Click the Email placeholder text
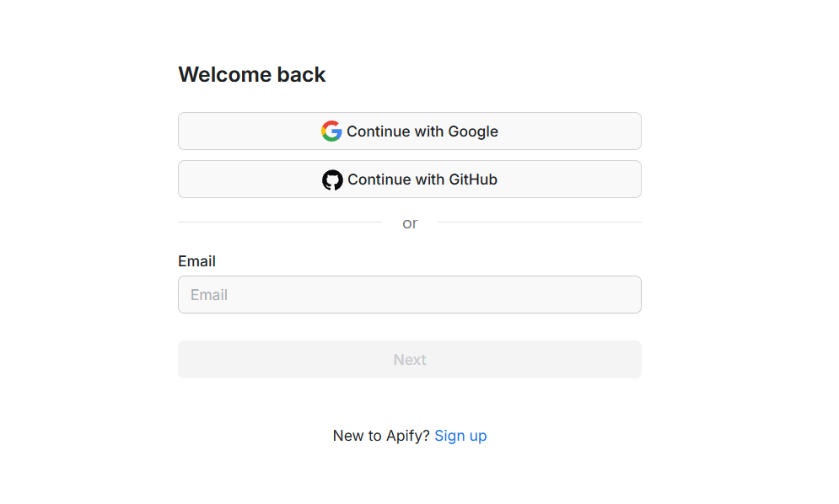The image size is (839, 504). [209, 295]
